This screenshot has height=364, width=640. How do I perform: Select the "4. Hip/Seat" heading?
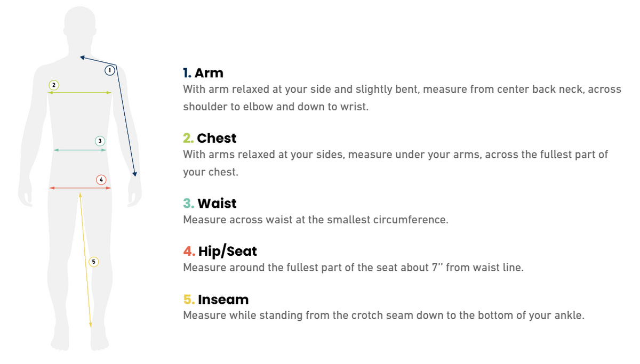click(x=220, y=251)
